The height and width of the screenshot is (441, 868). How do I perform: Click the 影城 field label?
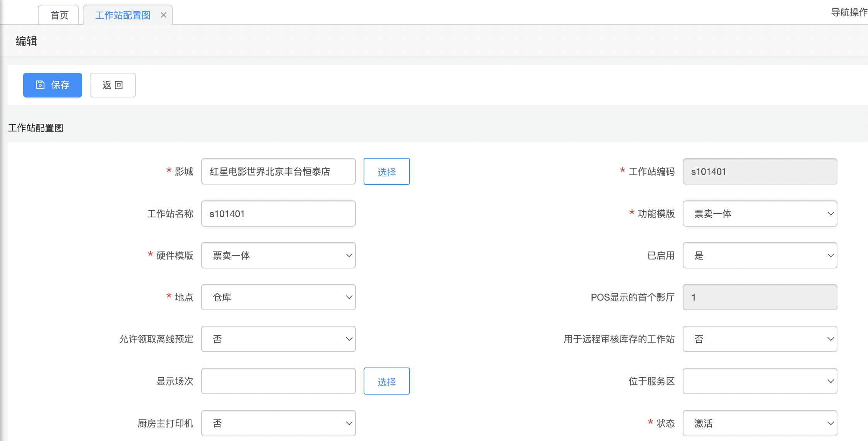click(184, 171)
